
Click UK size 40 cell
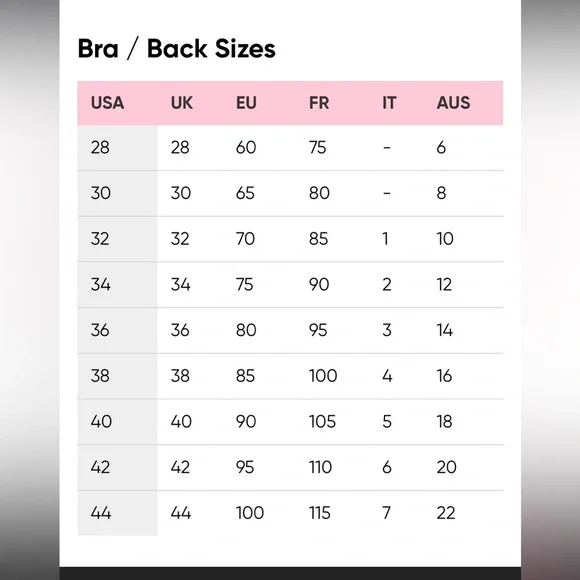(x=181, y=421)
